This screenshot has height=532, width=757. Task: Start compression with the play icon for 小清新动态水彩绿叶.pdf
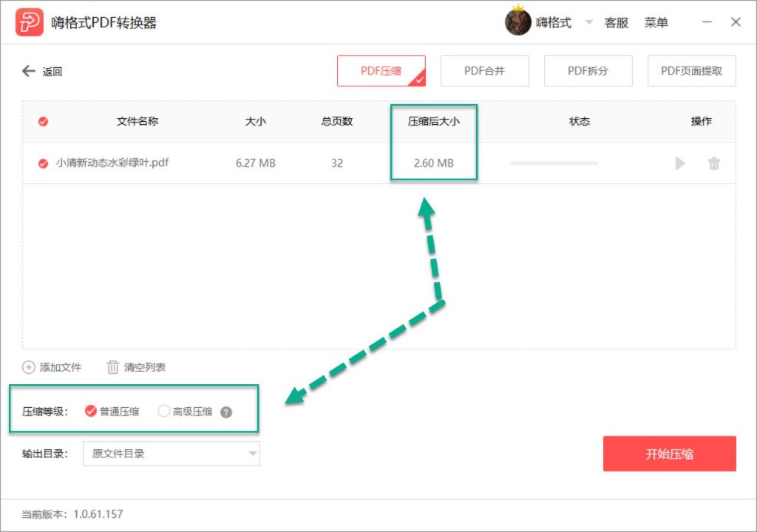point(680,163)
